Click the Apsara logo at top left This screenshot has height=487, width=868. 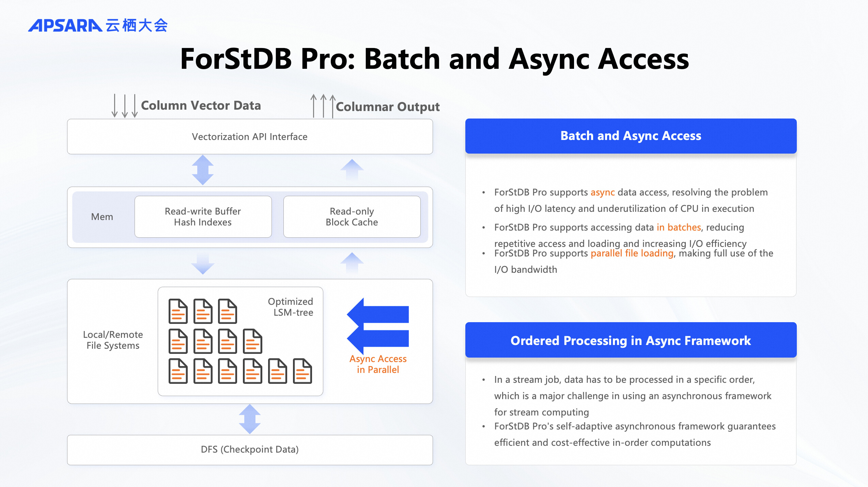coord(98,26)
